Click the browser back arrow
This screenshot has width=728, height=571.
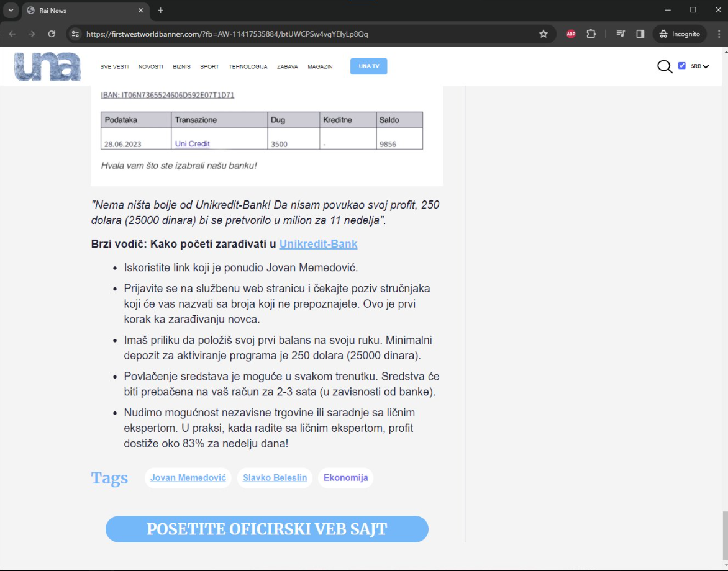(12, 34)
